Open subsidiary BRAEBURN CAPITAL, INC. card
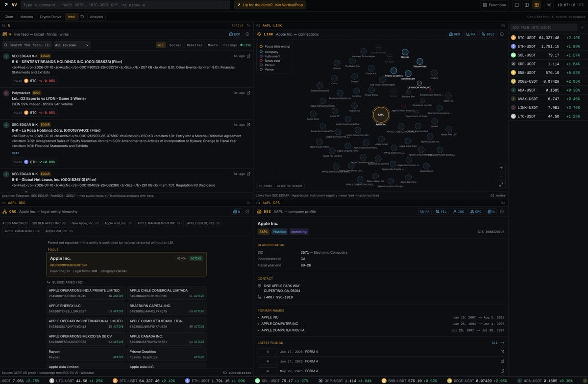588x384 pixels. (x=167, y=308)
